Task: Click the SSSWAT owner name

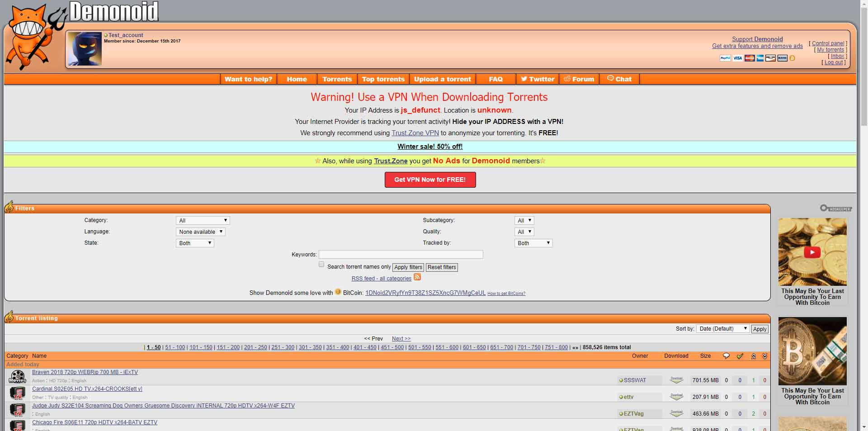Action: (635, 380)
